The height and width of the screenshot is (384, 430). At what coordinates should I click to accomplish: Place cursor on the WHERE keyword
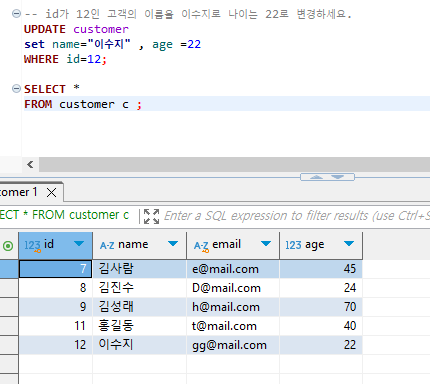[x=41, y=59]
